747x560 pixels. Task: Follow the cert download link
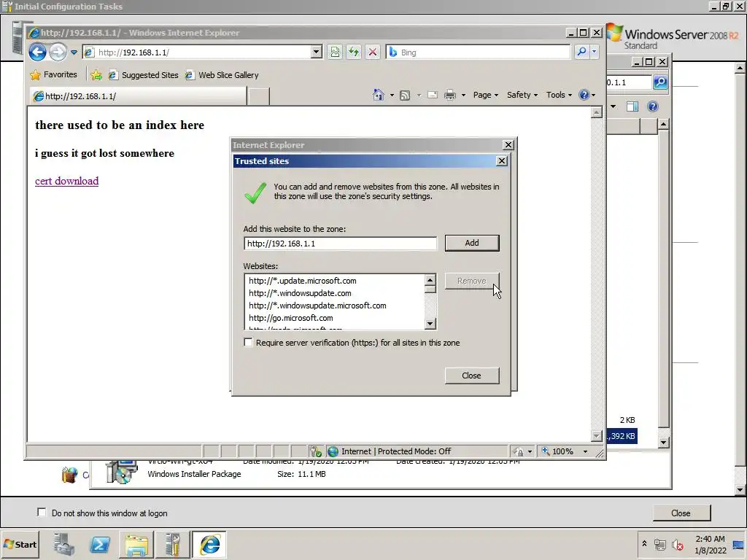click(66, 181)
